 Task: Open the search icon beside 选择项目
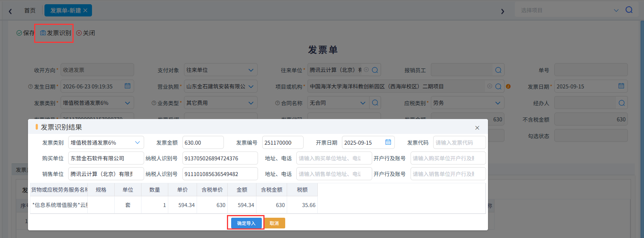[629, 10]
